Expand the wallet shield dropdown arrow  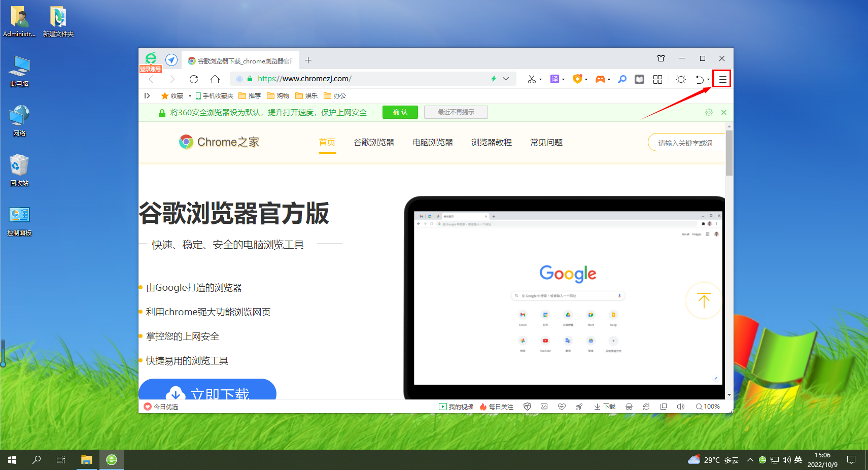[x=586, y=80]
